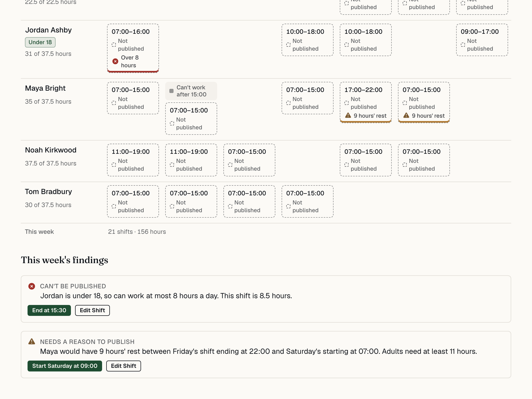
Task: Open Maya Bright's 17:00–22:00 shift card
Action: pos(366,102)
